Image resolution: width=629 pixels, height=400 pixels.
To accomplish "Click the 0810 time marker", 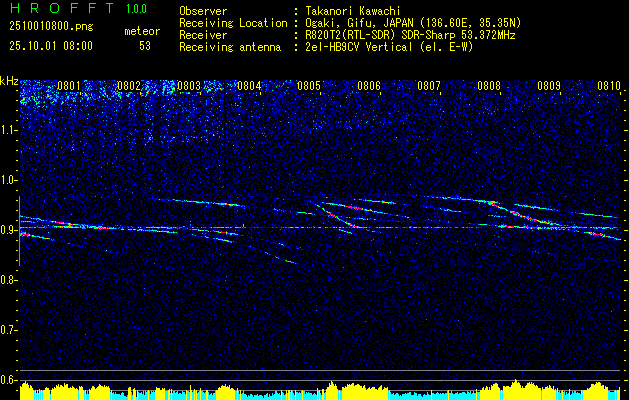I will tap(609, 85).
